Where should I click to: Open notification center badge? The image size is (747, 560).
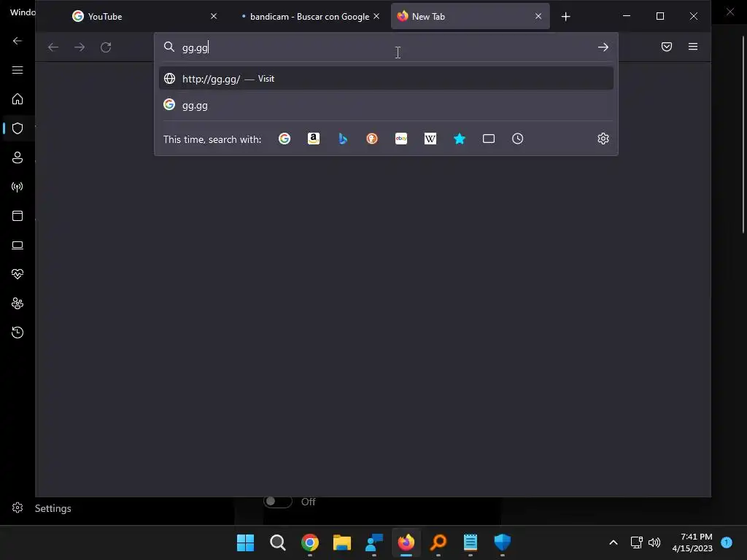pos(727,542)
